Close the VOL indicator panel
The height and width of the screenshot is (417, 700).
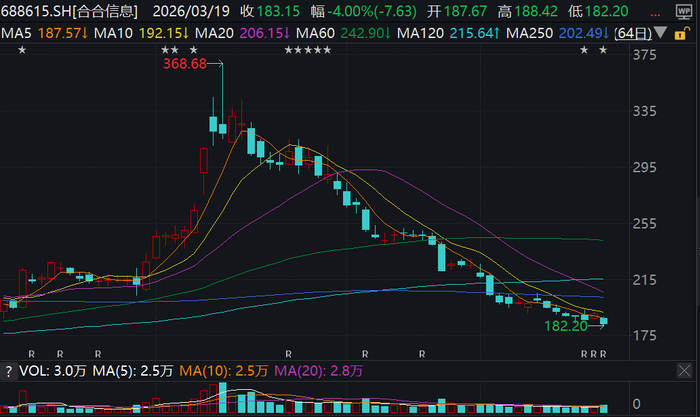click(x=684, y=371)
